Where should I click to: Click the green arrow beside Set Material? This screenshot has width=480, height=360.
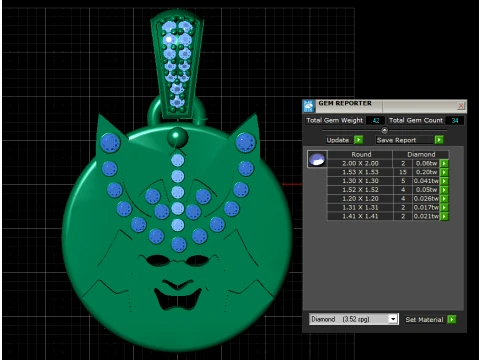[452, 319]
